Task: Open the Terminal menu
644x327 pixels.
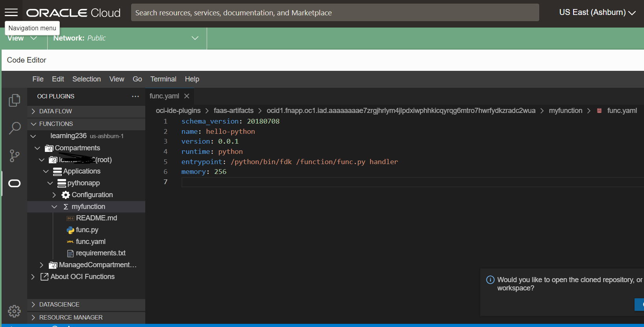Action: (163, 79)
